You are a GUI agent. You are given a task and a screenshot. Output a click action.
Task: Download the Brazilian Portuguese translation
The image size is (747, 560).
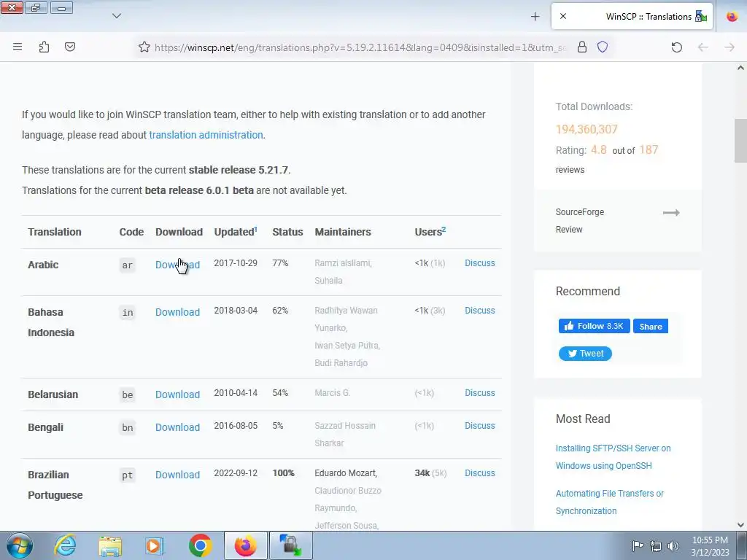tap(177, 475)
